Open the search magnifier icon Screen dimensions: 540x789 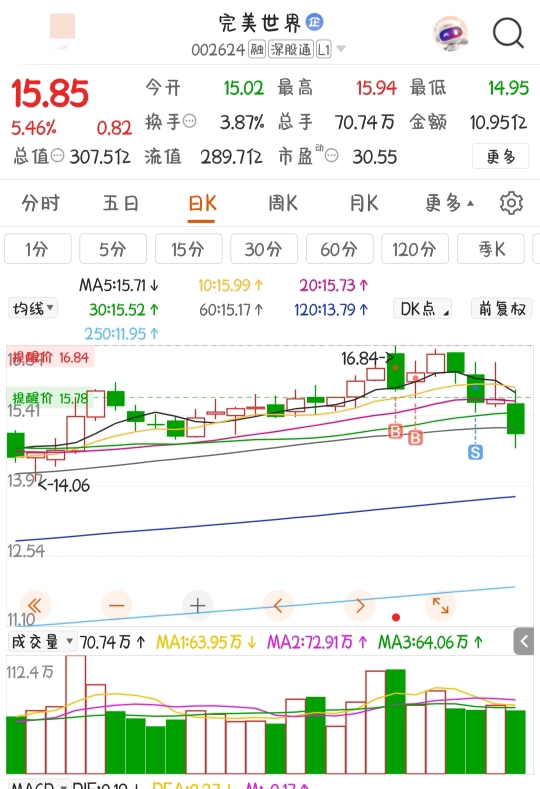coord(508,33)
